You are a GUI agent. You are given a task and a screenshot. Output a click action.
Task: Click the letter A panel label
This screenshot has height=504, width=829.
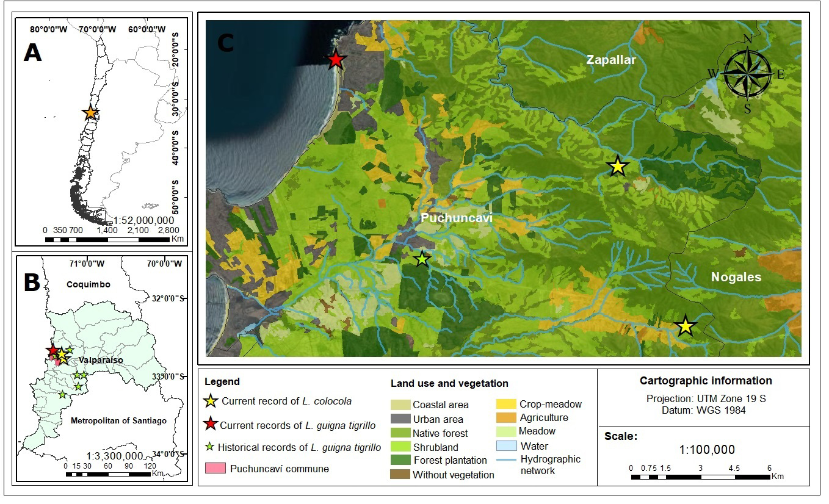[33, 52]
